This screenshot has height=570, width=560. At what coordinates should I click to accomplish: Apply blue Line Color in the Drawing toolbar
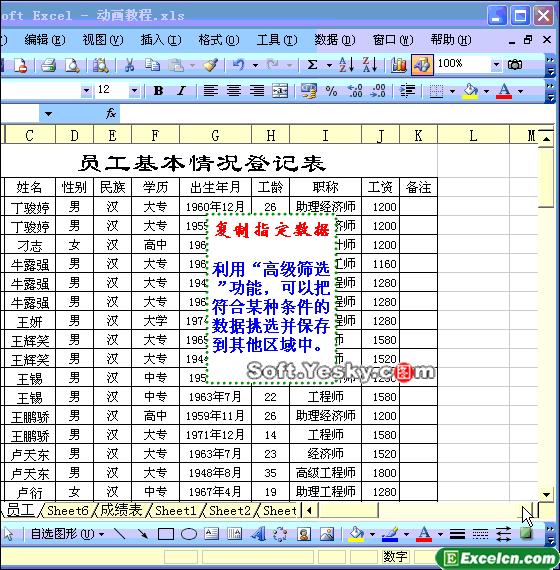(x=390, y=534)
